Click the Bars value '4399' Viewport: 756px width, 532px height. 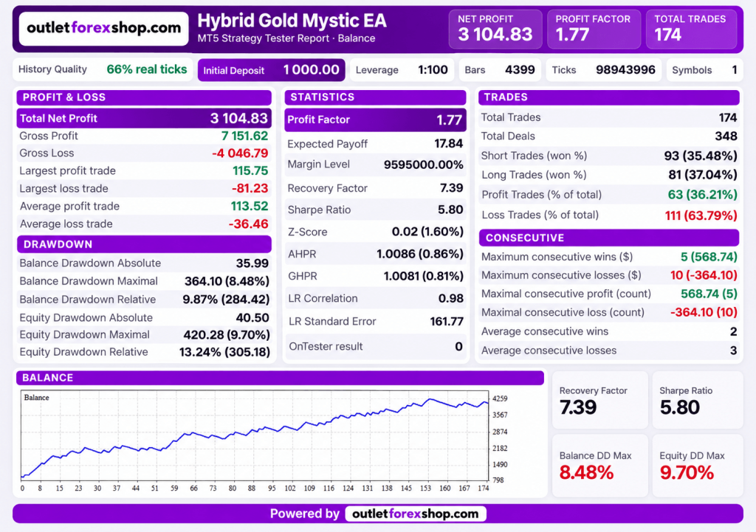(520, 70)
